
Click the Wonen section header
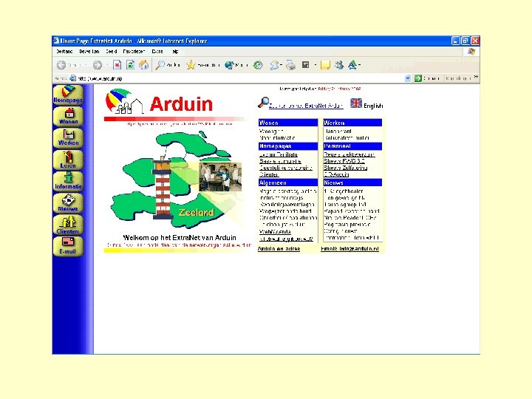point(288,123)
